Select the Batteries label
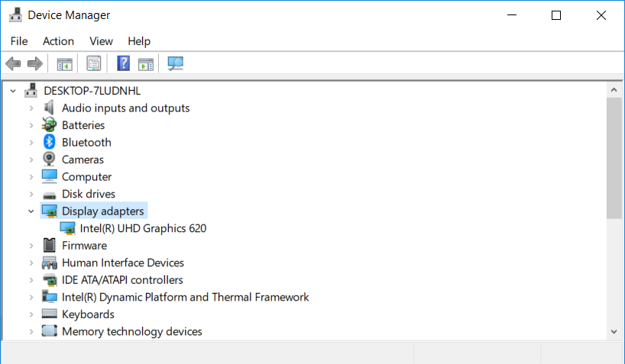Image resolution: width=625 pixels, height=364 pixels. (83, 125)
